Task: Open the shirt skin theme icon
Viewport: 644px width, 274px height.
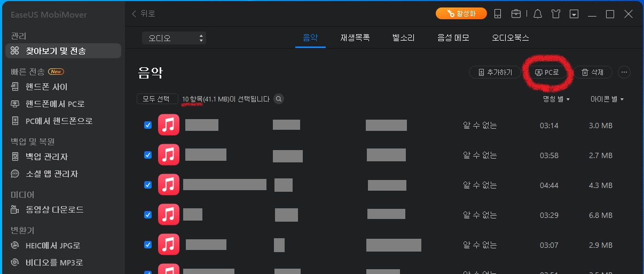Action: coord(555,14)
